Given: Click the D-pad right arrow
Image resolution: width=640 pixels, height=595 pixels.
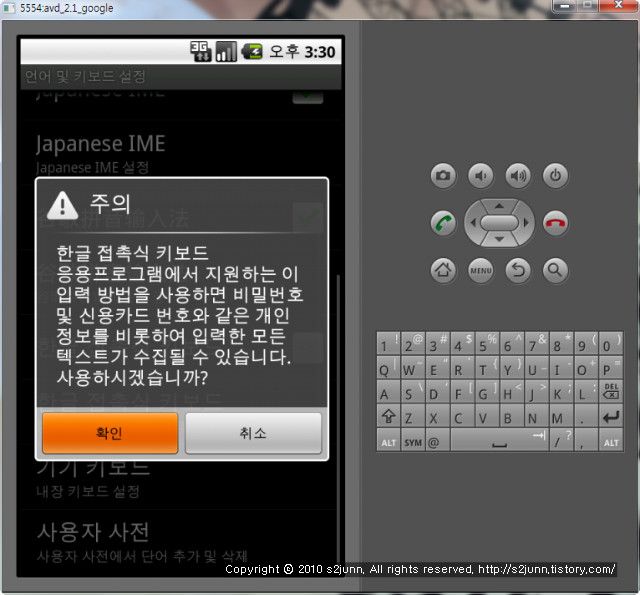Looking at the screenshot, I should pos(526,223).
